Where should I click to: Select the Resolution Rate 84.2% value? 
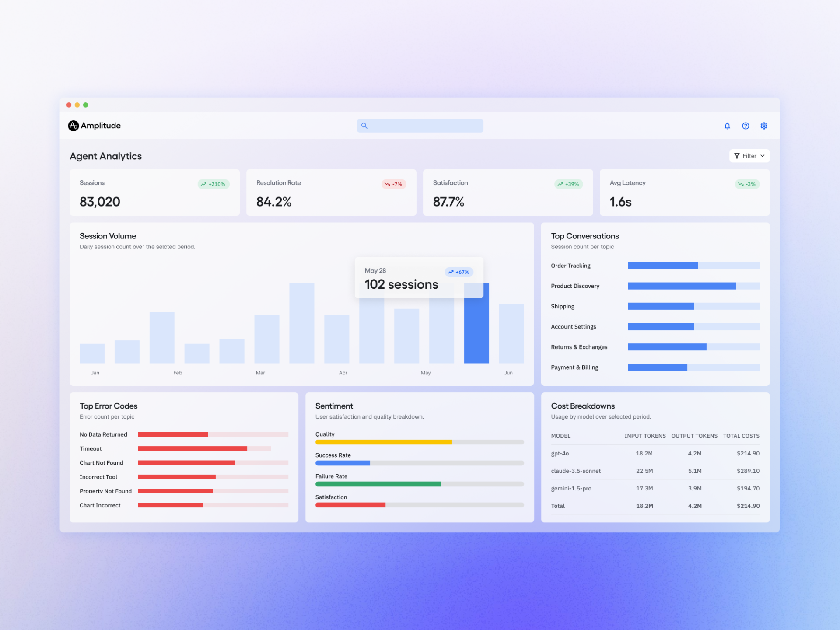(274, 202)
